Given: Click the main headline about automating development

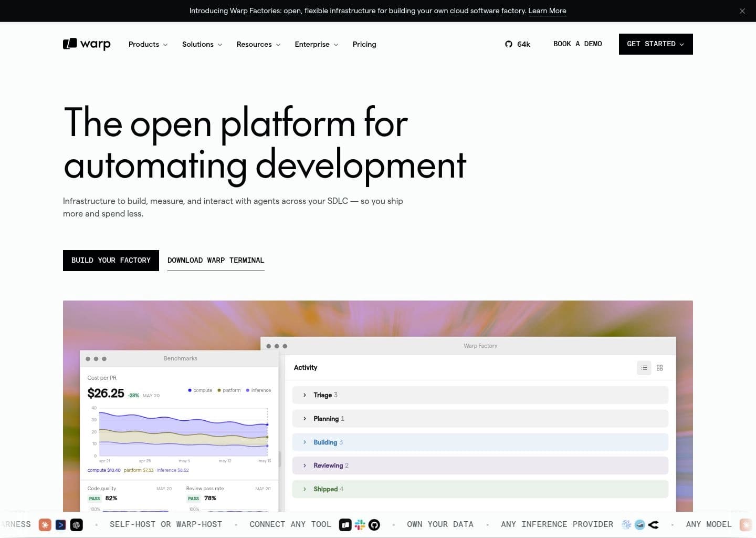Looking at the screenshot, I should pyautogui.click(x=265, y=144).
